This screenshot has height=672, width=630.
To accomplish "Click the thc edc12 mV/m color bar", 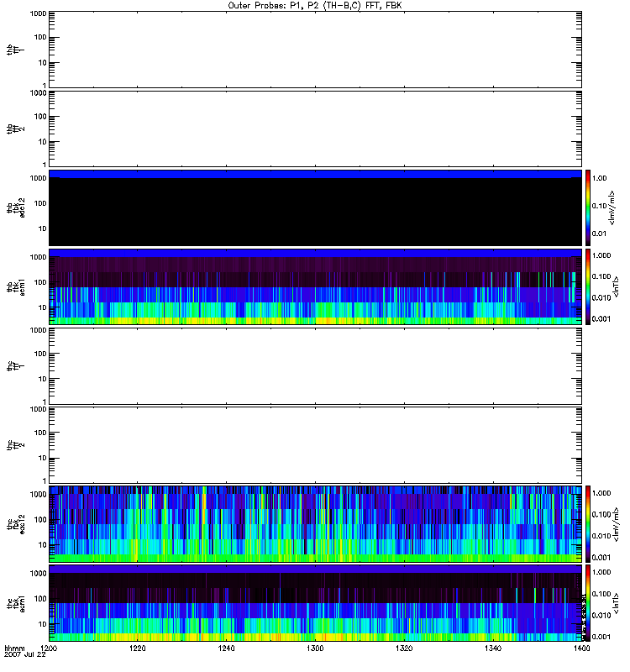I will click(x=590, y=523).
